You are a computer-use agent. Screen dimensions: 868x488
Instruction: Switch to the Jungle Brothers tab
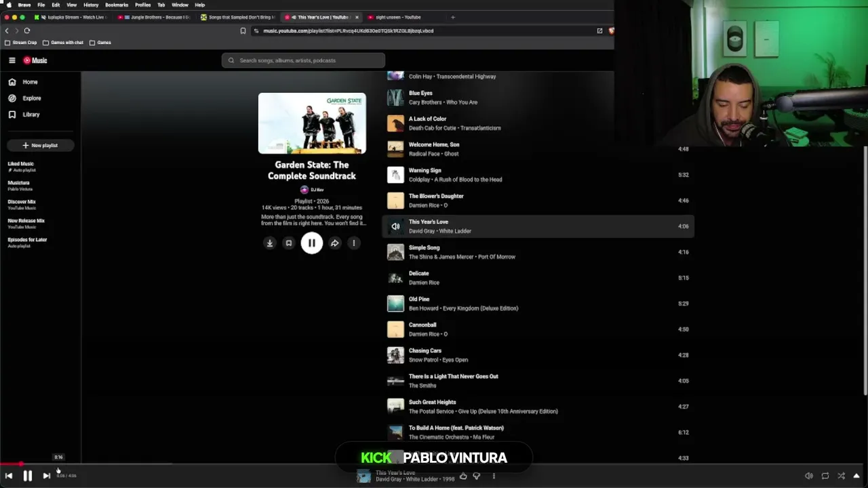[157, 17]
